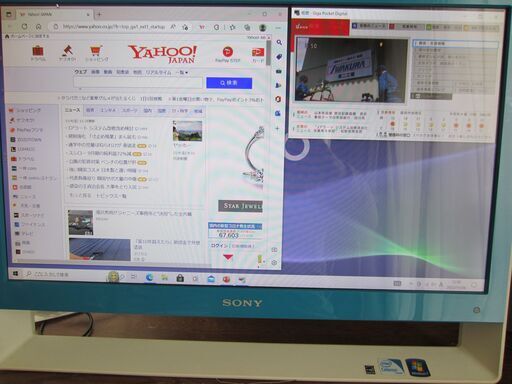Open the Office icon in Edge sidebar
The width and height of the screenshot is (512, 384).
click(x=278, y=99)
